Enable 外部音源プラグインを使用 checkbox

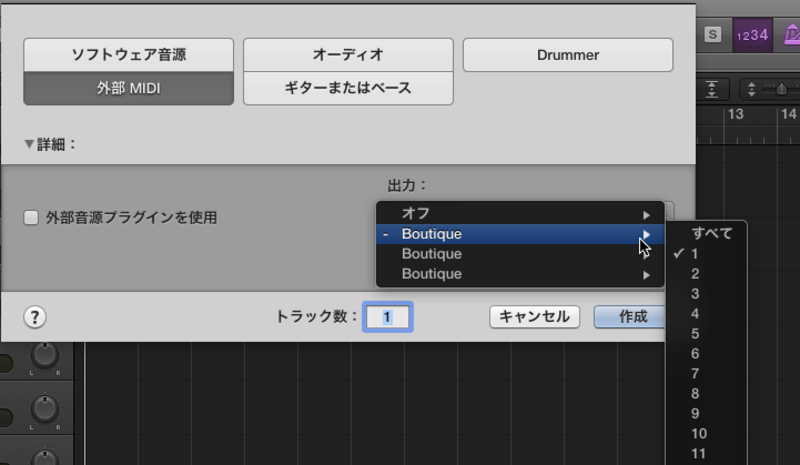pos(31,217)
